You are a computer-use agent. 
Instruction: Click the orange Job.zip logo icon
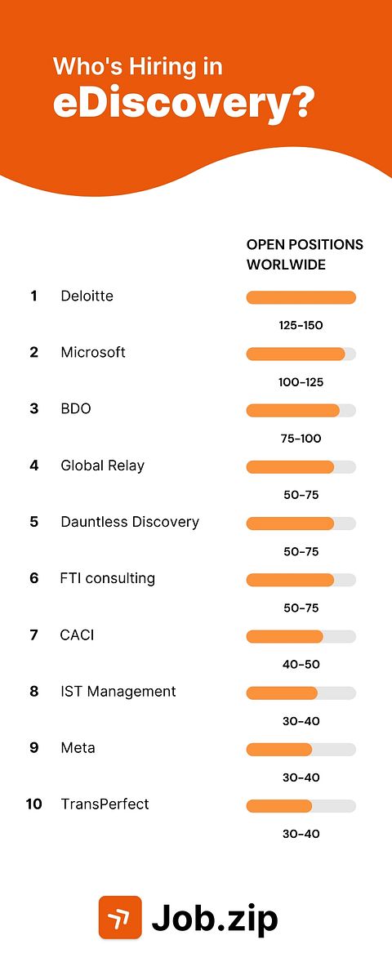pos(120,917)
